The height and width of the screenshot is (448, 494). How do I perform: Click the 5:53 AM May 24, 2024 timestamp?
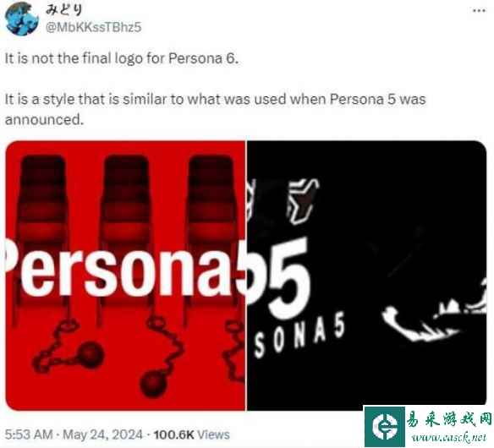click(x=74, y=434)
